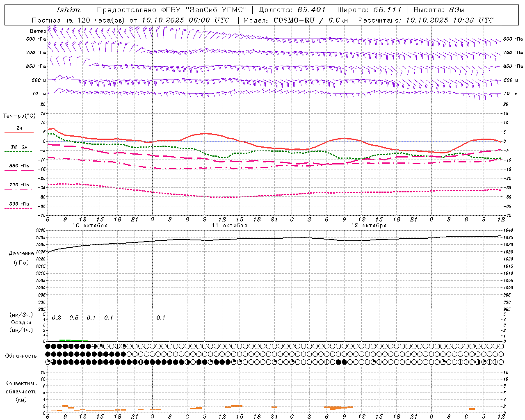
Task: Click "700 гПа" in the temperature legend
Action: click(19, 185)
